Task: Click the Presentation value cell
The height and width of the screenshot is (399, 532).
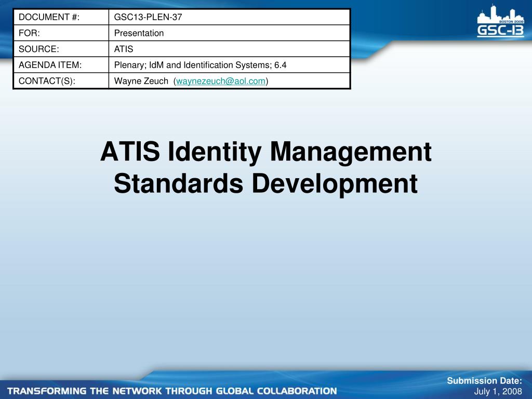Action: 229,33
